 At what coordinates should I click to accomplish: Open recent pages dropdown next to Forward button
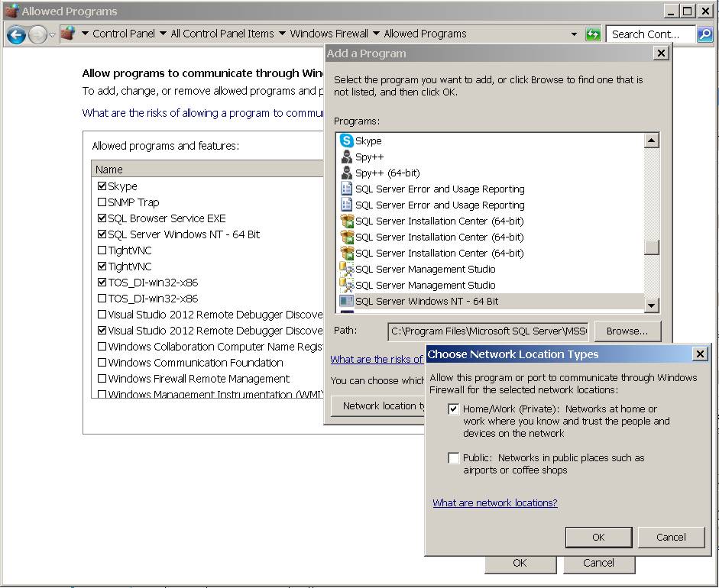pyautogui.click(x=52, y=34)
